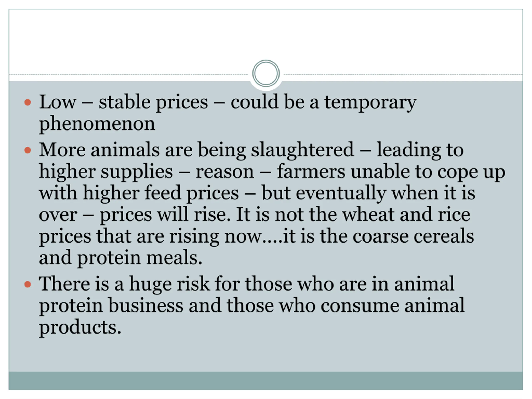Click the text "and protein meals."
532x399 pixels.
(121, 258)
